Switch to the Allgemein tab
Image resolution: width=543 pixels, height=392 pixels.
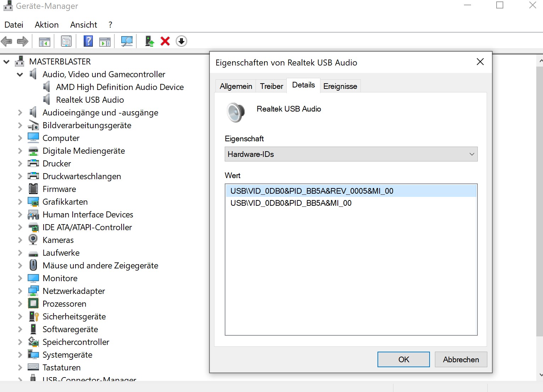236,86
